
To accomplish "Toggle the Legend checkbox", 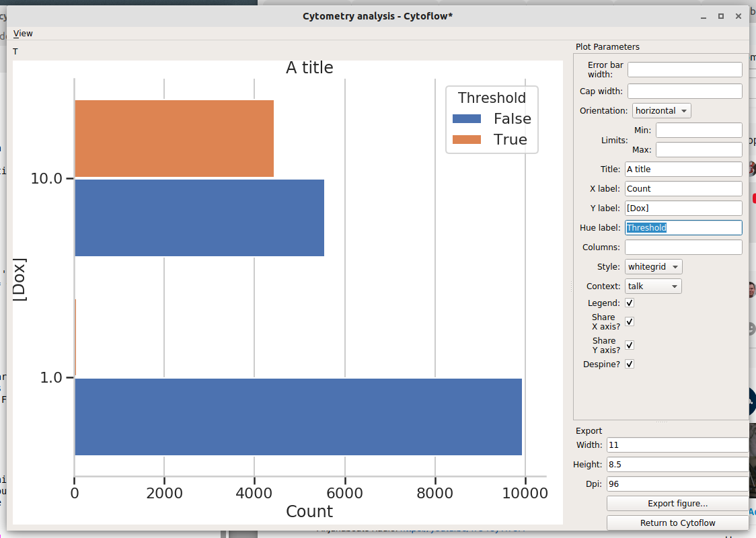I will point(629,303).
